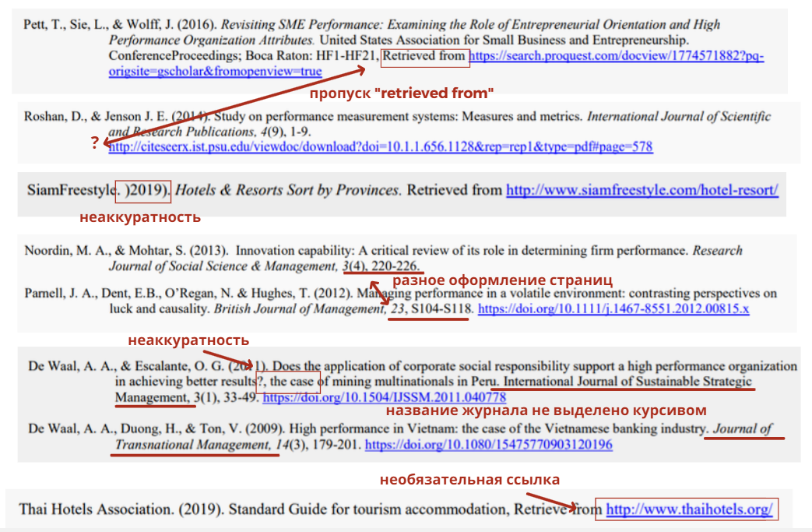Click the underlined '23, S104-S118' text
The image size is (812, 532).
click(431, 309)
